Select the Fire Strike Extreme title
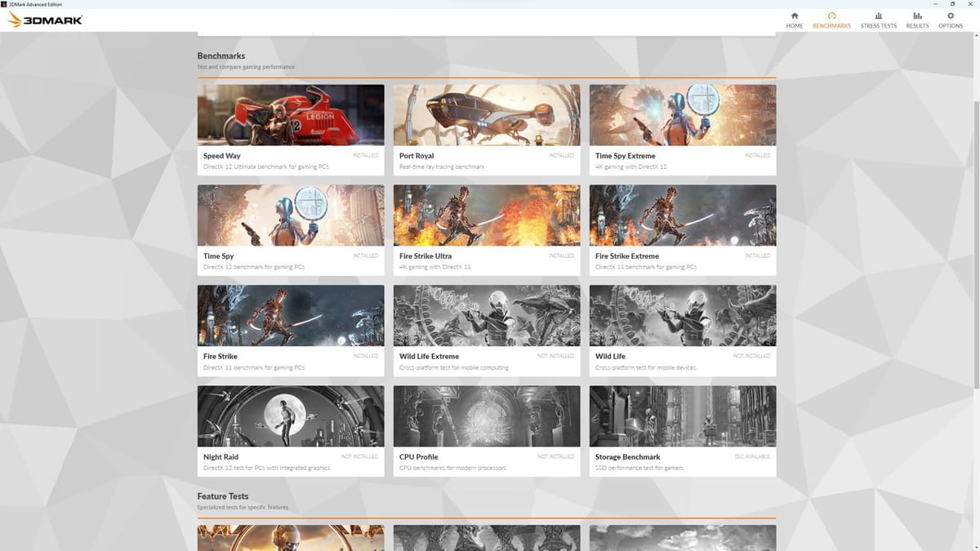 pos(627,256)
